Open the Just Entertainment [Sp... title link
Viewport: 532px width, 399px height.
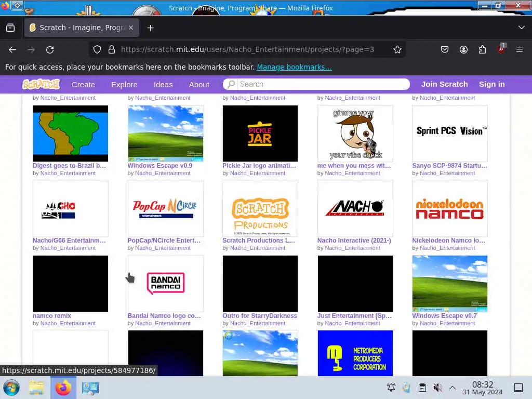point(354,316)
